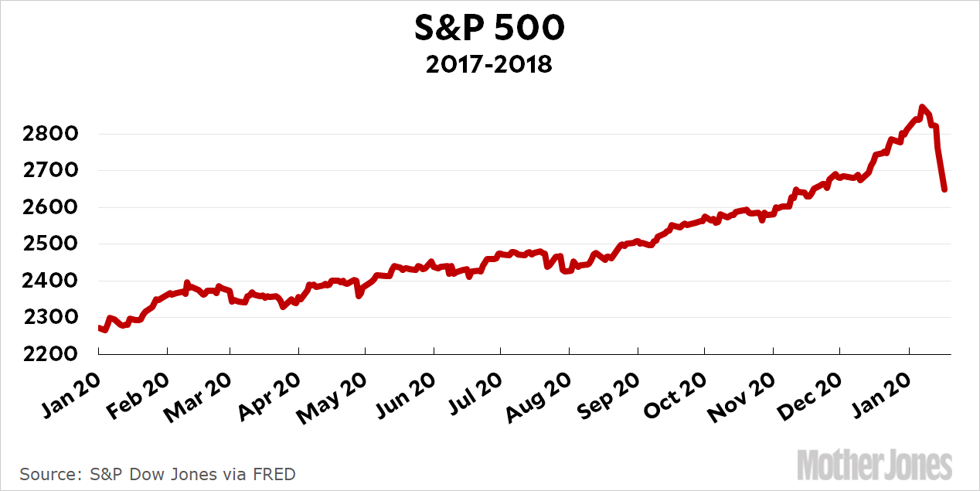This screenshot has width=980, height=491.
Task: Select the 2400 y-axis label
Action: tap(51, 281)
